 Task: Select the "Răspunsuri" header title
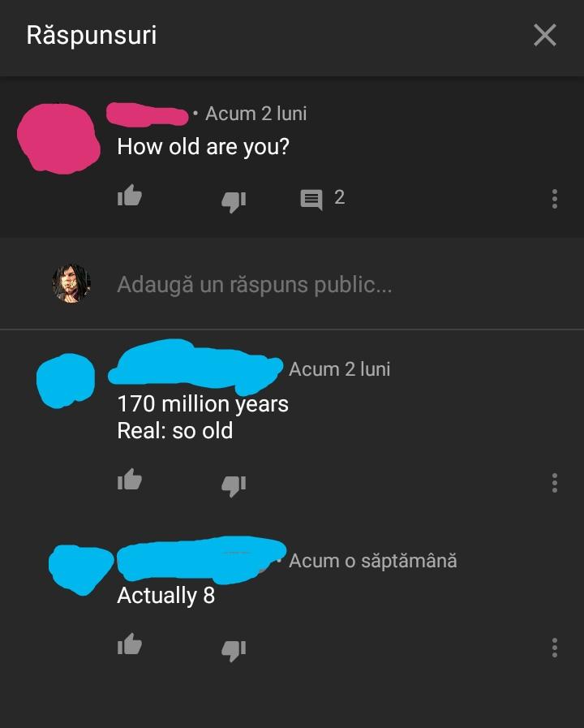pos(92,35)
